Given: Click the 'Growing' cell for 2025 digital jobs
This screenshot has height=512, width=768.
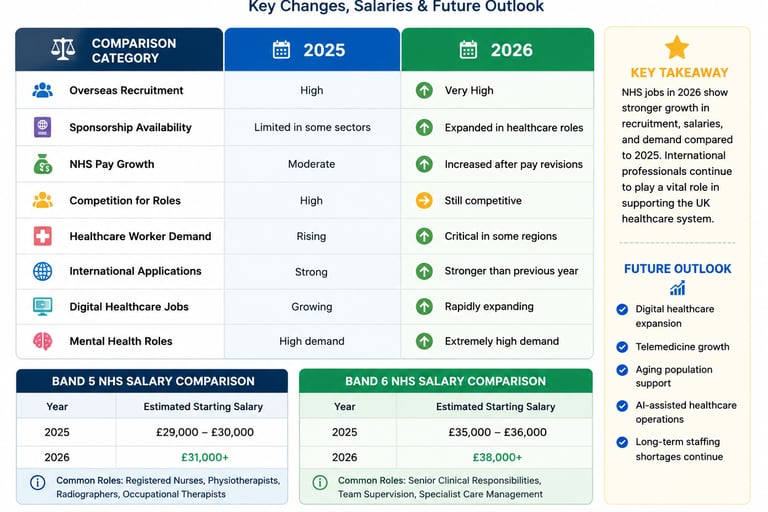Looking at the screenshot, I should click(312, 307).
